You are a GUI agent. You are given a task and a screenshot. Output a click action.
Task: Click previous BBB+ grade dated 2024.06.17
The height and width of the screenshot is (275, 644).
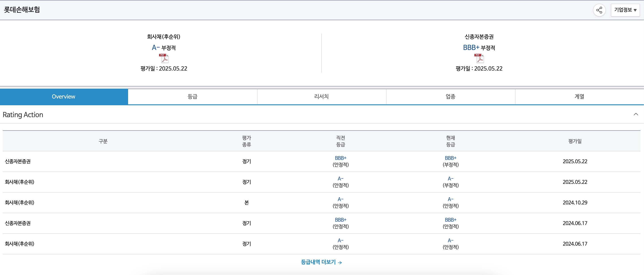[341, 220]
